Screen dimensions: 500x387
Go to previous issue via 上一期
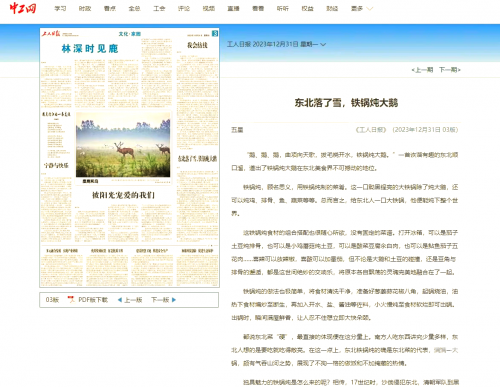click(x=422, y=70)
